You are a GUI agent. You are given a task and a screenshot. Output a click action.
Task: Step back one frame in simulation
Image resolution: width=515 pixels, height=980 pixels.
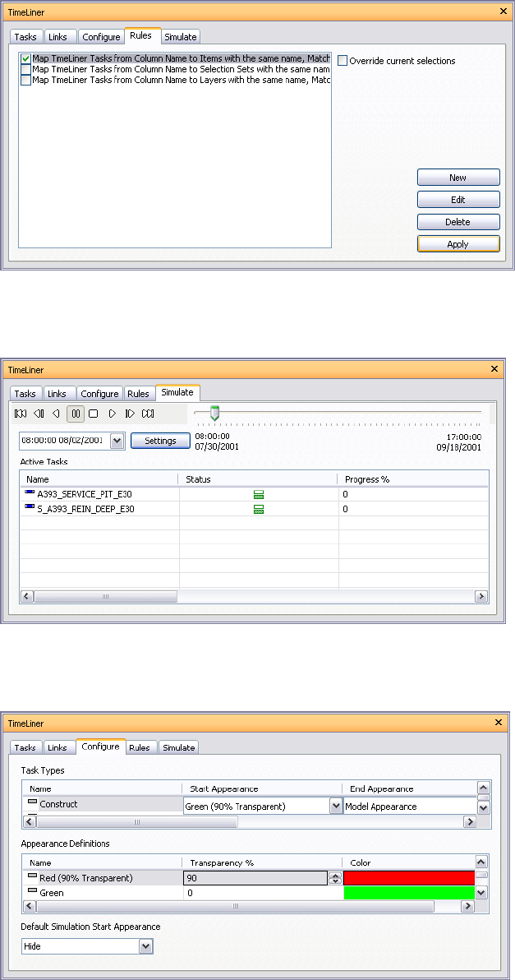click(39, 413)
